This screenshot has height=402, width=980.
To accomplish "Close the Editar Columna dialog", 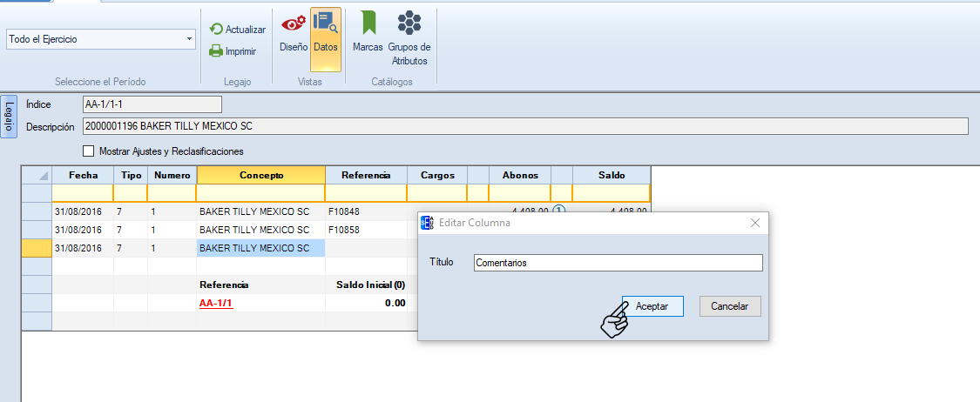I will pos(754,223).
